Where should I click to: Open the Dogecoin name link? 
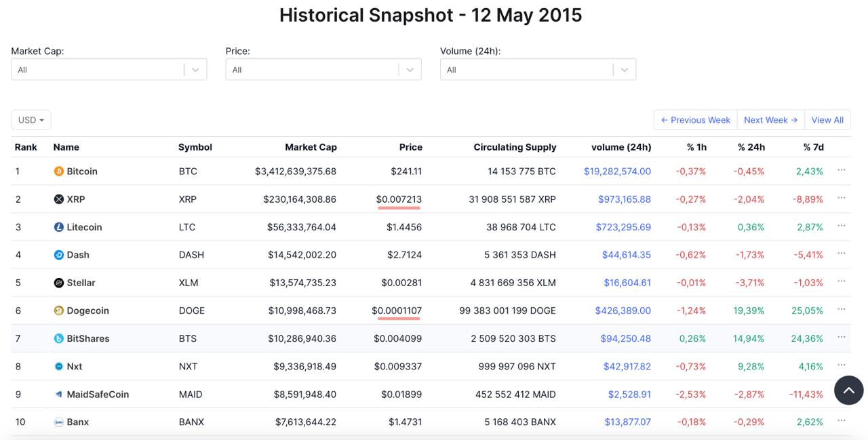pos(87,311)
